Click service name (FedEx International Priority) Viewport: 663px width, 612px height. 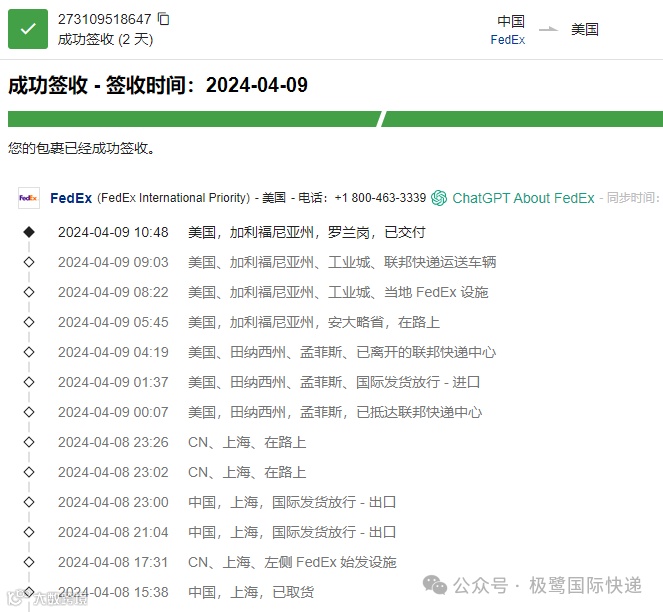tap(174, 198)
